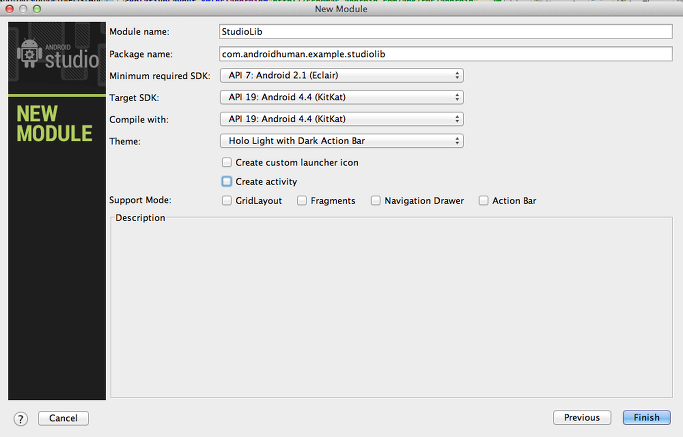This screenshot has height=437, width=683.
Task: Click the Description panel area
Action: pyautogui.click(x=391, y=309)
